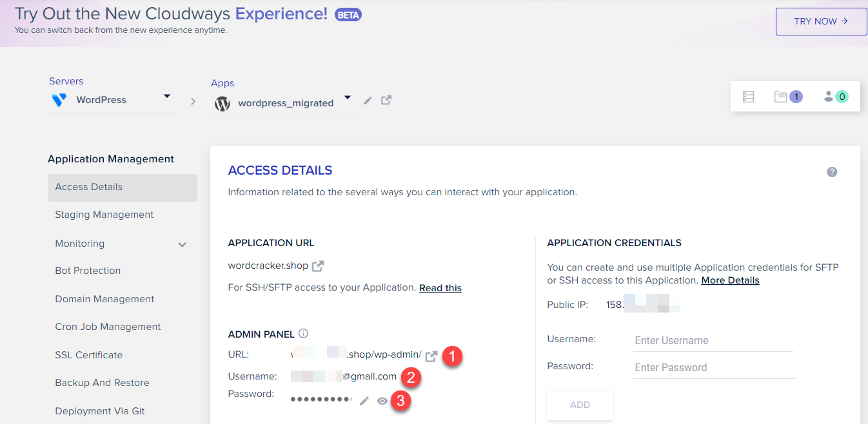Open the Servers dropdown showing WordPress
Image resolution: width=868 pixels, height=424 pixels.
pyautogui.click(x=112, y=100)
